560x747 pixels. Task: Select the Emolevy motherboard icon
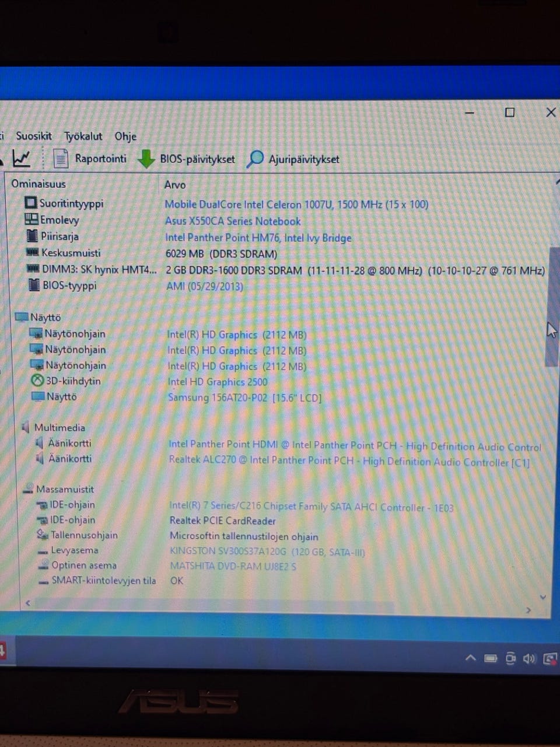32,219
